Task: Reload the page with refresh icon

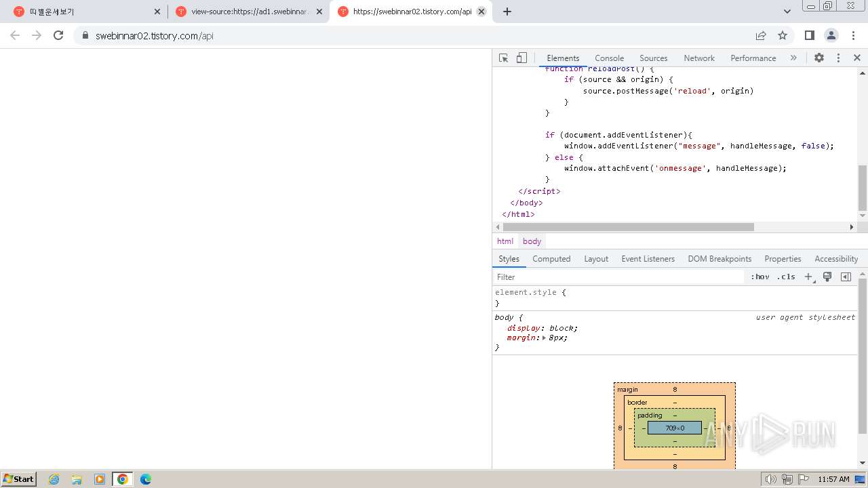Action: tap(58, 35)
